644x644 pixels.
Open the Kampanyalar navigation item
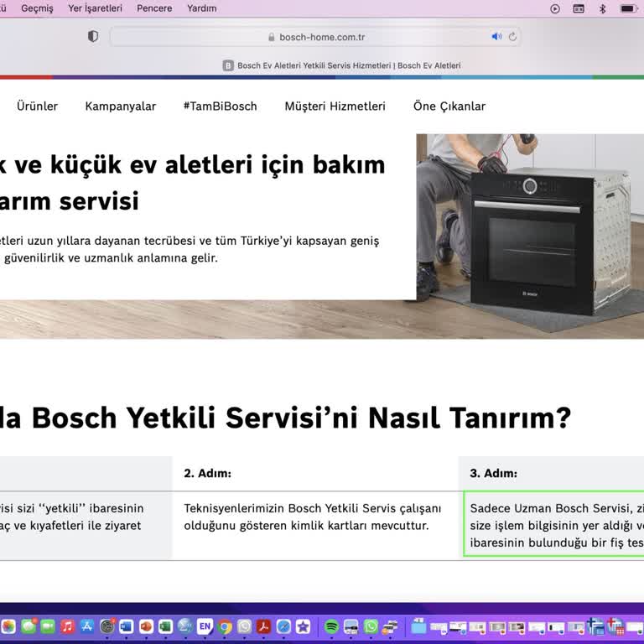121,106
